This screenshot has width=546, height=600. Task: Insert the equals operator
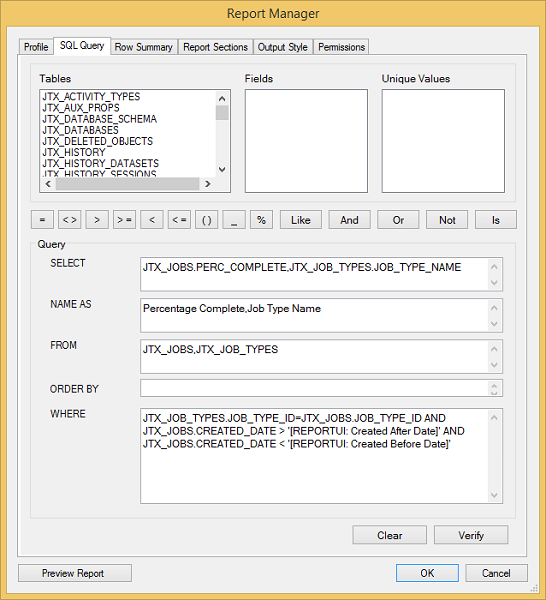click(x=42, y=220)
